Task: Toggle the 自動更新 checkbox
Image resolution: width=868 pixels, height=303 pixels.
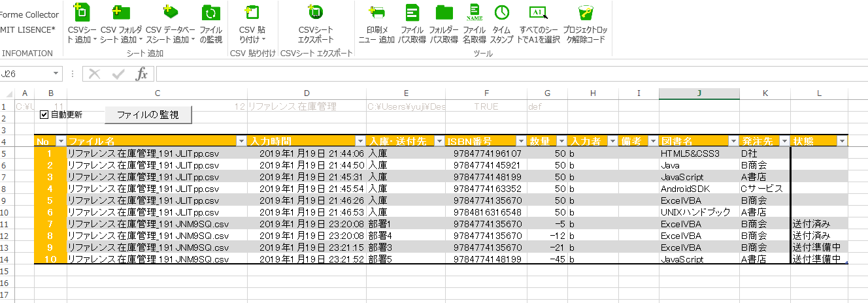Action: point(44,115)
